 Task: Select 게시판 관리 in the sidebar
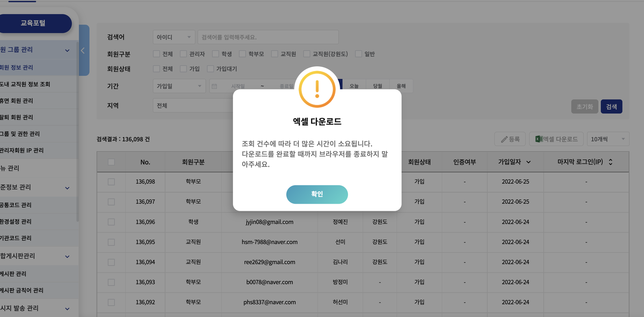tap(15, 274)
